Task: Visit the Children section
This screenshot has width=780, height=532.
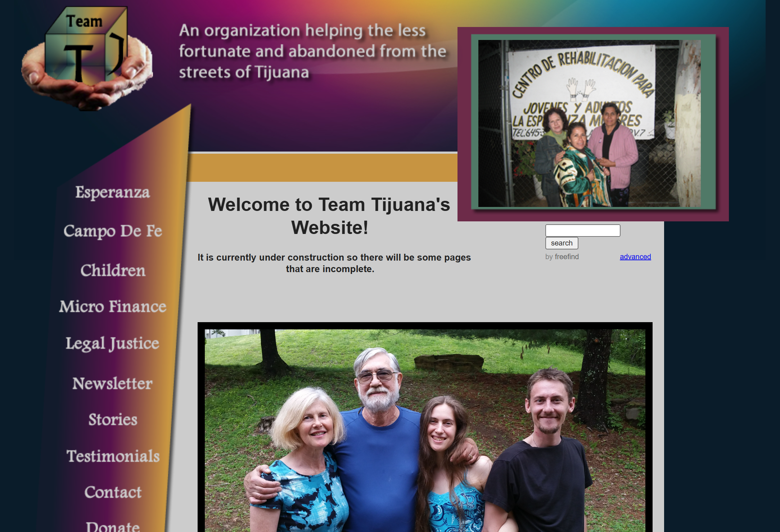Action: [113, 270]
